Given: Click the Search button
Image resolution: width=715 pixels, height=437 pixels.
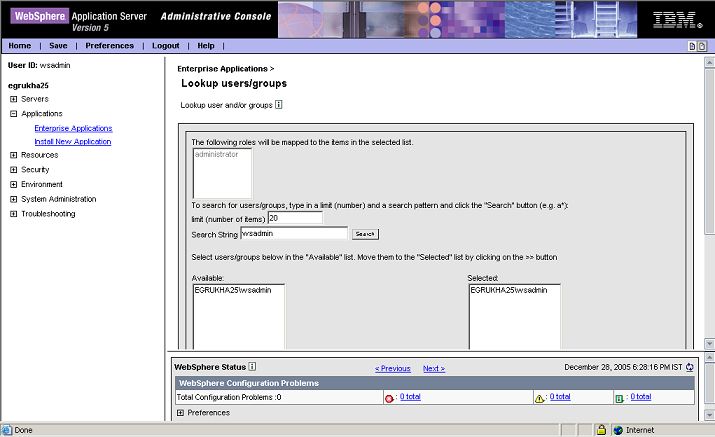Looking at the screenshot, I should (x=365, y=234).
